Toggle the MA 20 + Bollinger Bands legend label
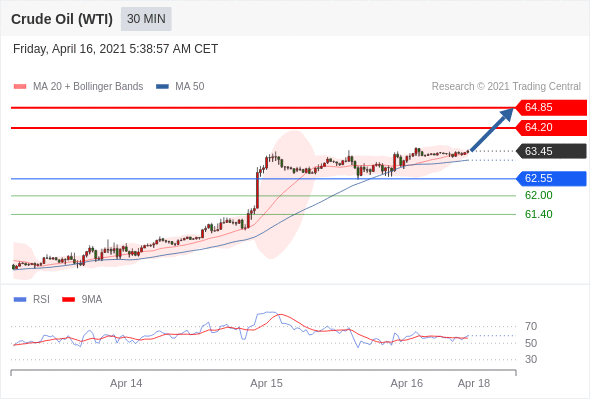Screen dimensions: 590x400 (88, 87)
